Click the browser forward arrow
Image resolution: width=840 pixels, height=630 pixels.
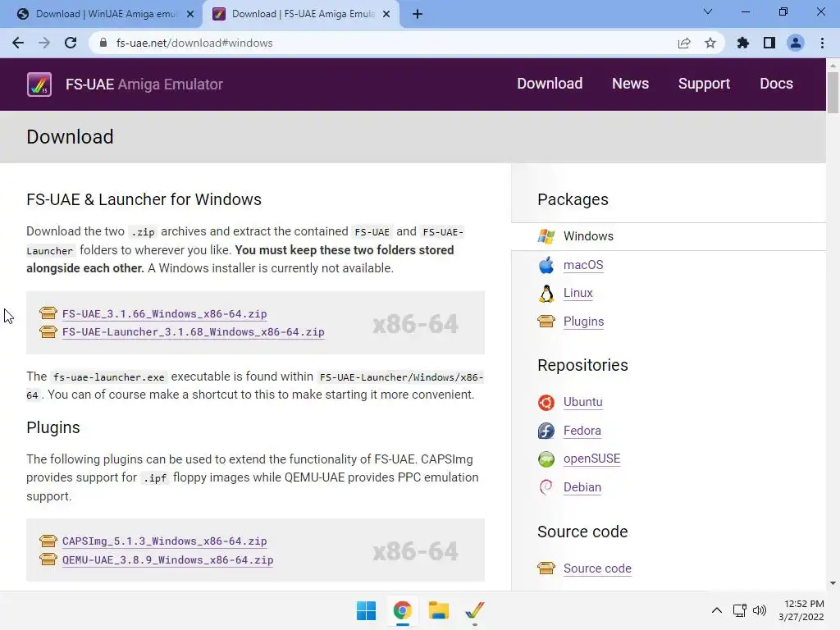pyautogui.click(x=44, y=43)
